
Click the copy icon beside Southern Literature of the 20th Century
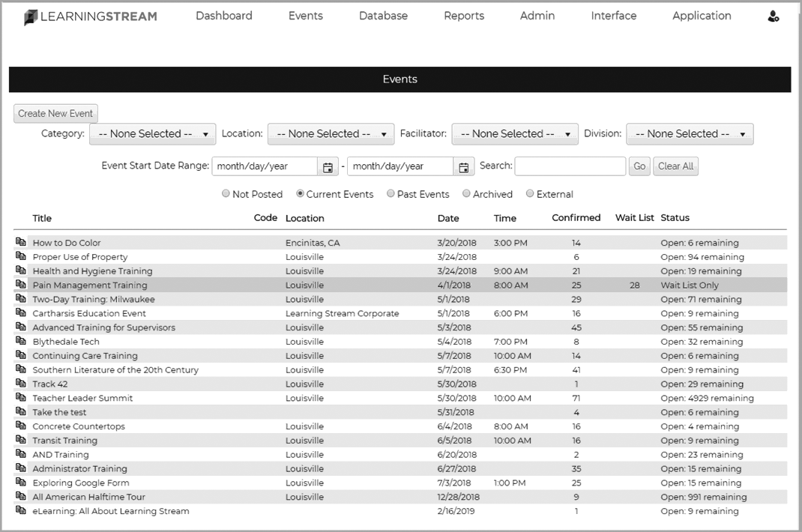click(20, 369)
